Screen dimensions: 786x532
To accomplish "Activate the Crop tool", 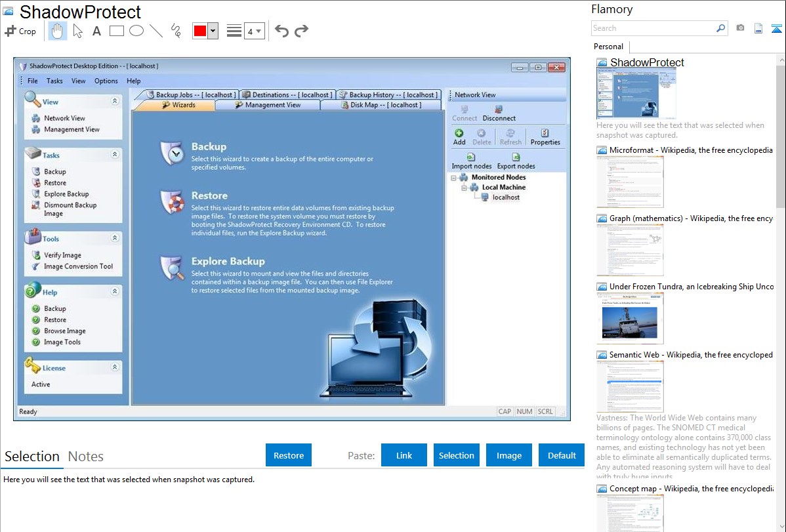I will coord(20,31).
